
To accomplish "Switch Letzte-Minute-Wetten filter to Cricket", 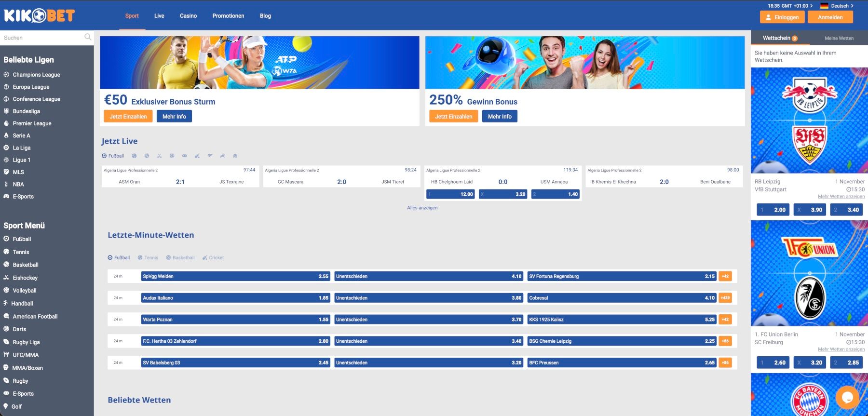I will coord(213,258).
